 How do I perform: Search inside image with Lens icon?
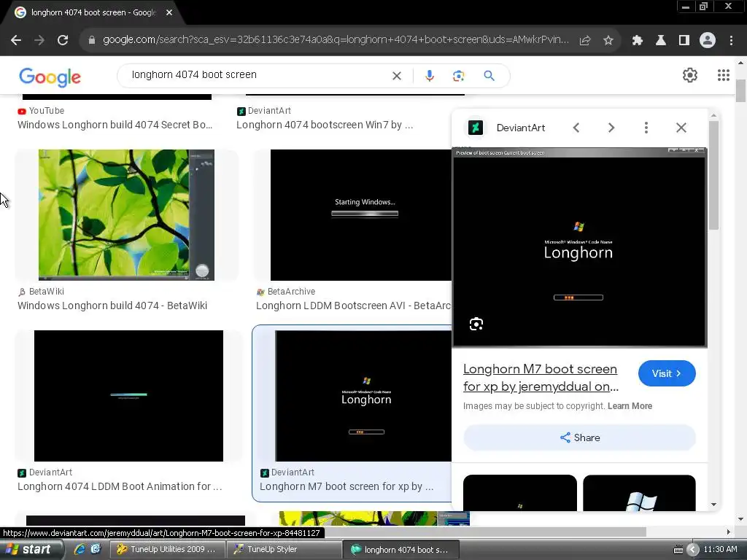click(476, 324)
